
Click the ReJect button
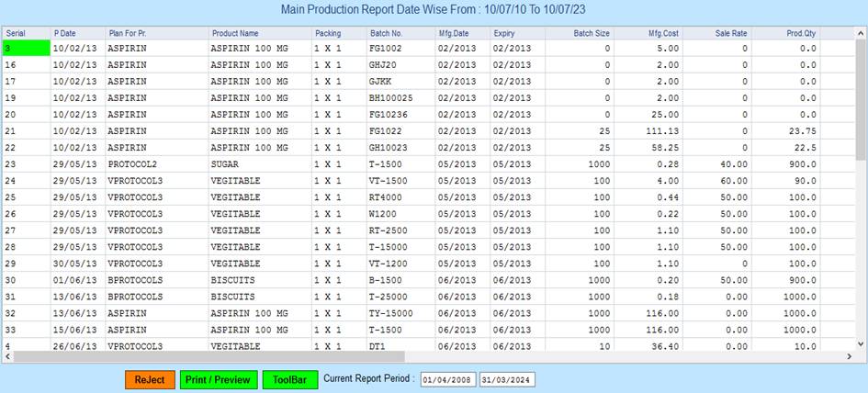[149, 379]
